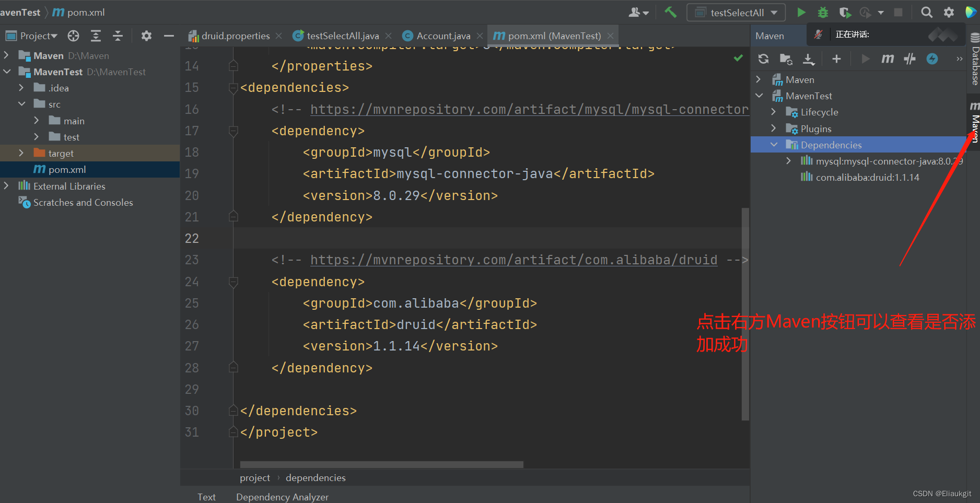
Task: Toggle offline mode lightning icon
Action: coord(932,59)
